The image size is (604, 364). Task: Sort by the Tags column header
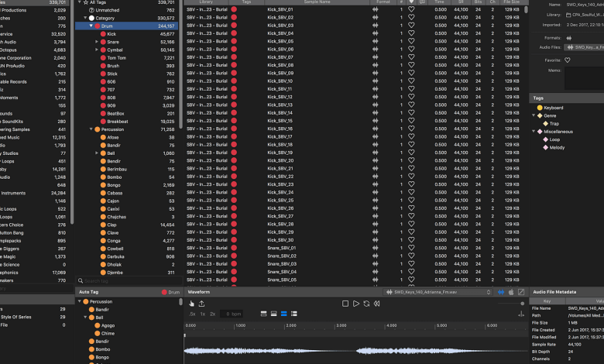(246, 2)
